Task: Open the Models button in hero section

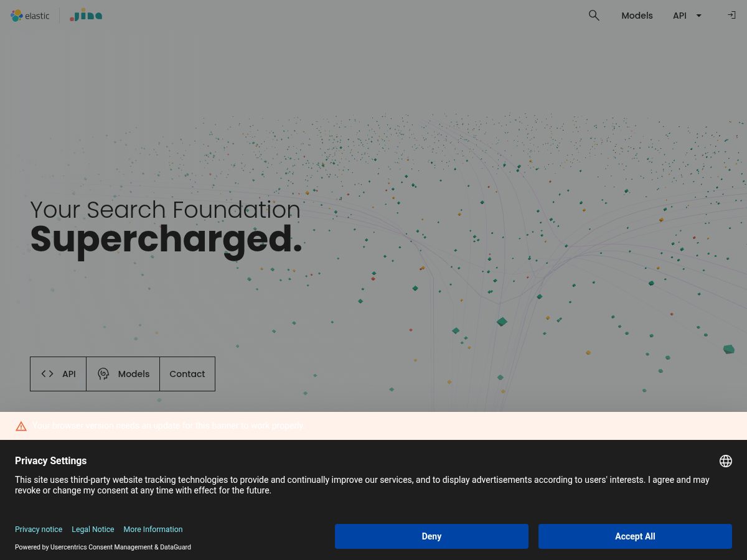Action: click(123, 374)
